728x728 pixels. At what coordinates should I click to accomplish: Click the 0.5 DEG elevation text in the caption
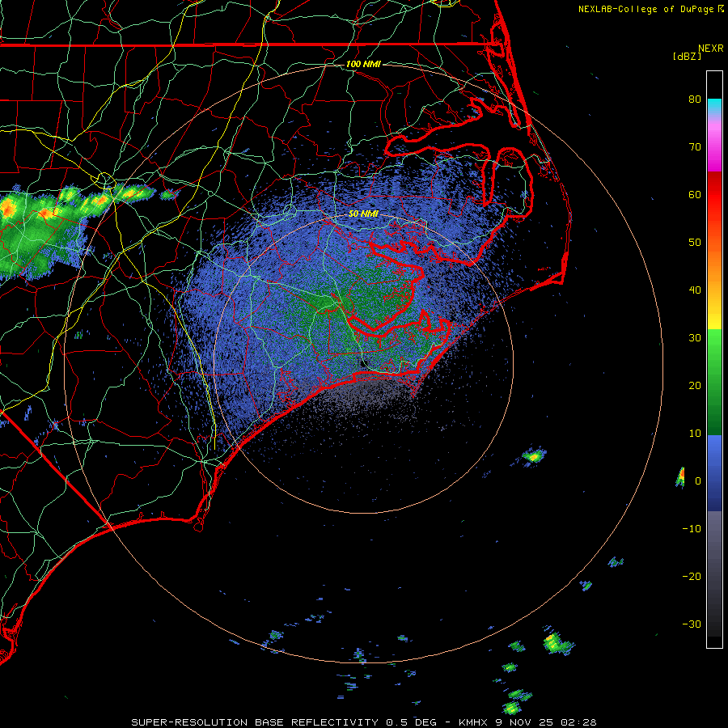tap(412, 722)
